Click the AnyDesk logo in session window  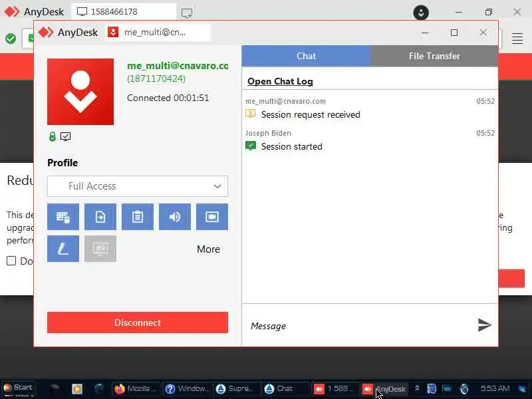click(46, 32)
